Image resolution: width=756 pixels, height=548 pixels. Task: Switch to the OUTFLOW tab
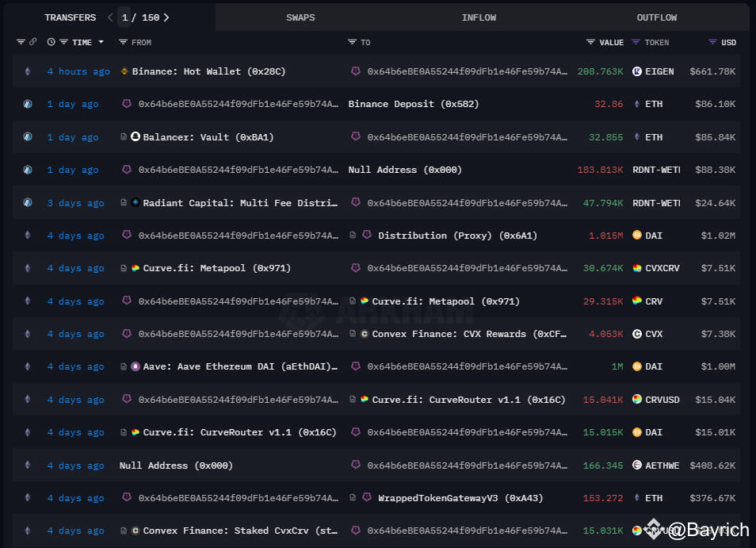pyautogui.click(x=657, y=17)
